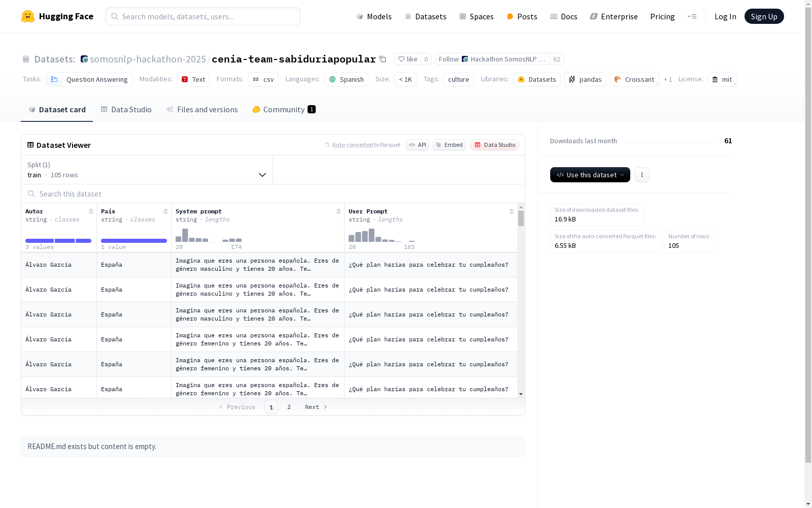Open the Community tab
The image size is (812, 508).
284,109
